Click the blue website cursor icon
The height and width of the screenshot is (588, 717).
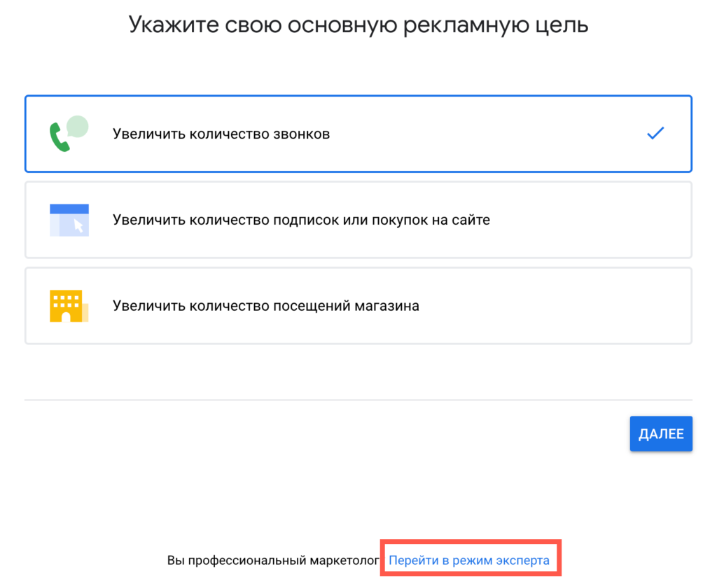69,220
